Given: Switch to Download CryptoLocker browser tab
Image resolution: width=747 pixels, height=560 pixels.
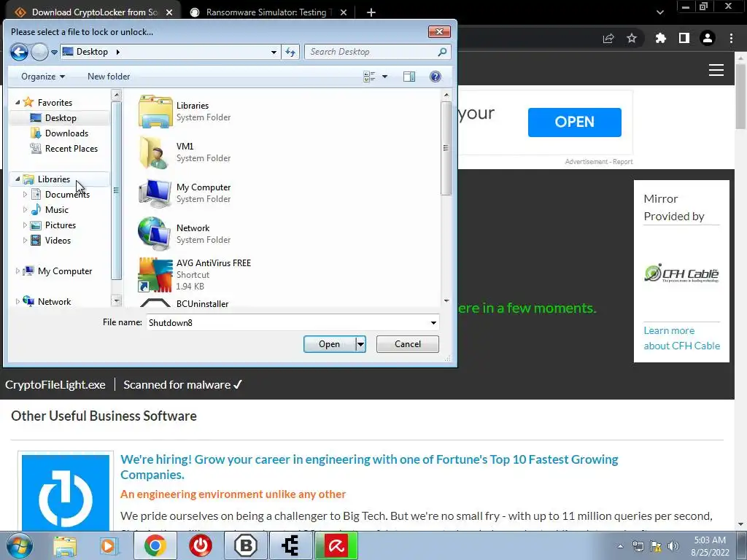Looking at the screenshot, I should click(93, 12).
